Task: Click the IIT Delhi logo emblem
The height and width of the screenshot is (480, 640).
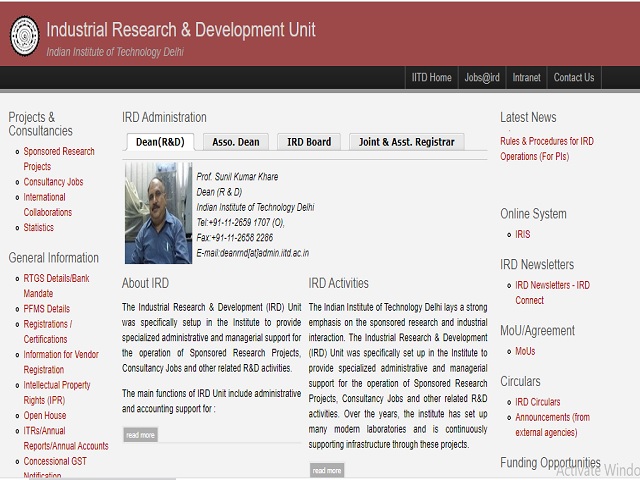Action: coord(24,36)
